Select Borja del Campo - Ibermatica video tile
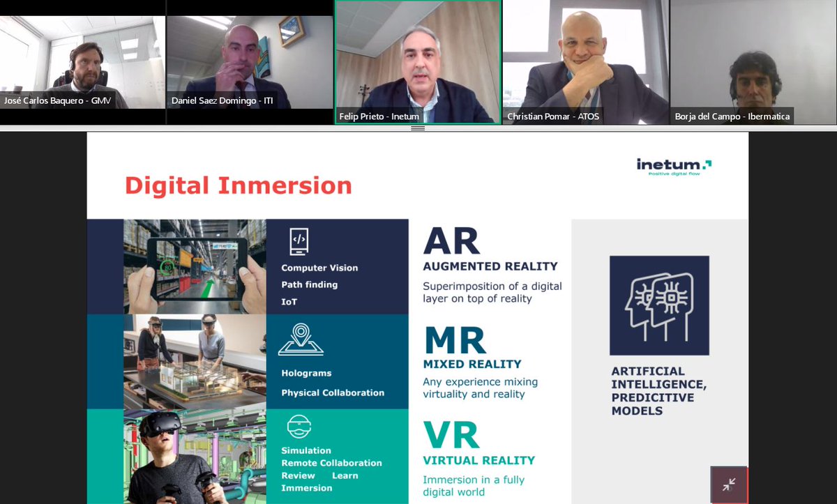The width and height of the screenshot is (837, 504). pos(754,62)
